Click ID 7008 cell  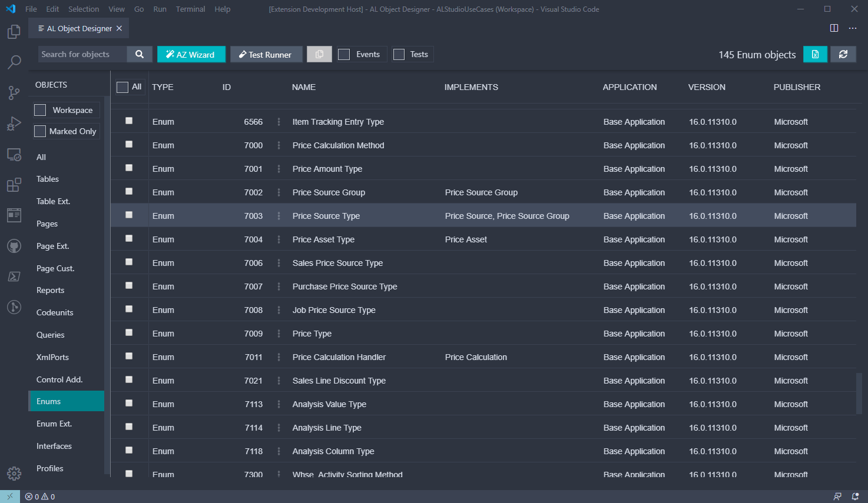point(254,310)
